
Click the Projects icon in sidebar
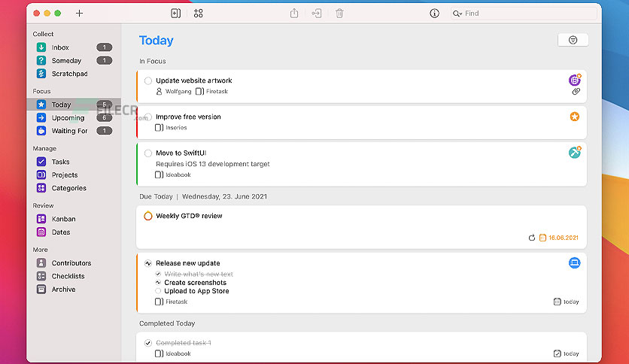[x=41, y=174]
